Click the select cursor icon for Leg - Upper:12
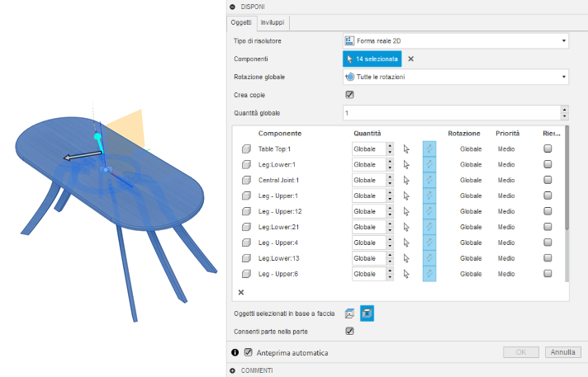The height and width of the screenshot is (377, 588). (406, 212)
